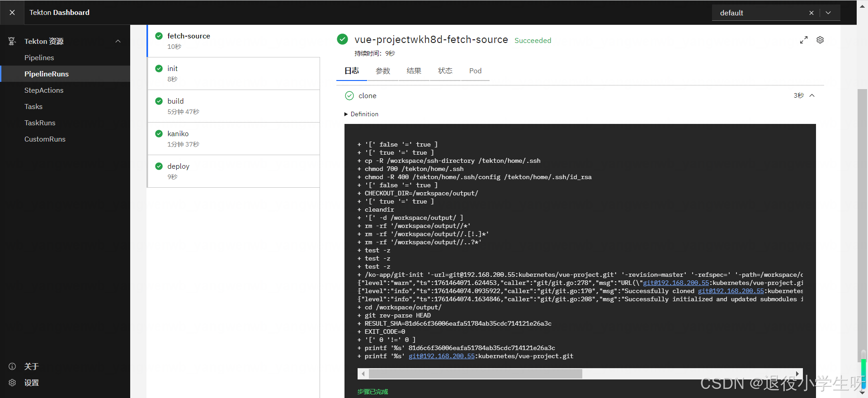Image resolution: width=868 pixels, height=398 pixels.
Task: Click the 持续时间: 9秒 duration text
Action: (x=375, y=53)
